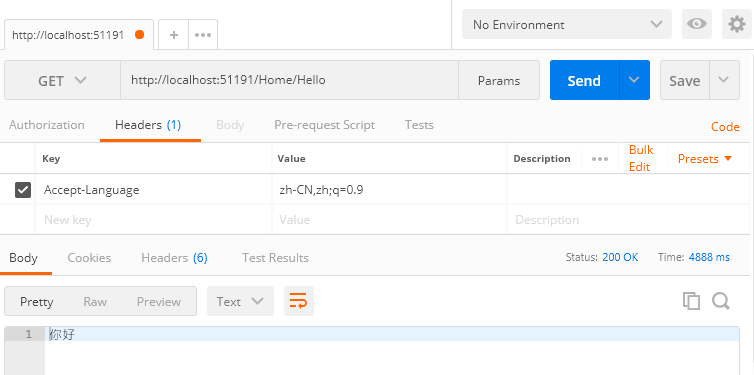Click the request URL input field
This screenshot has height=375, width=754.
(289, 80)
